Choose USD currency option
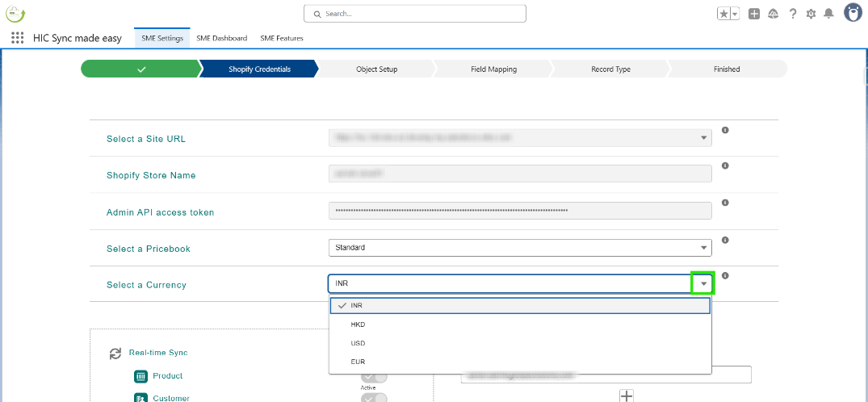The width and height of the screenshot is (868, 402). click(x=520, y=343)
